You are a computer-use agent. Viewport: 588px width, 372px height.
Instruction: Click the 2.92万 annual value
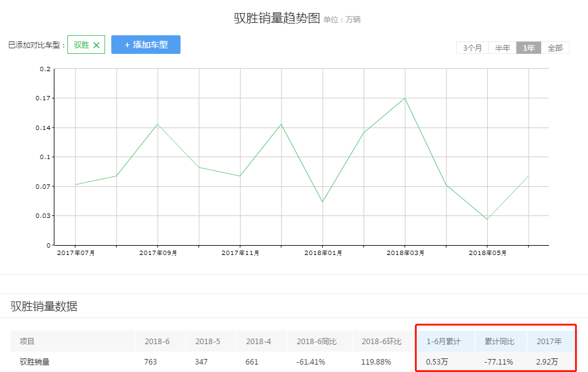[x=547, y=362]
